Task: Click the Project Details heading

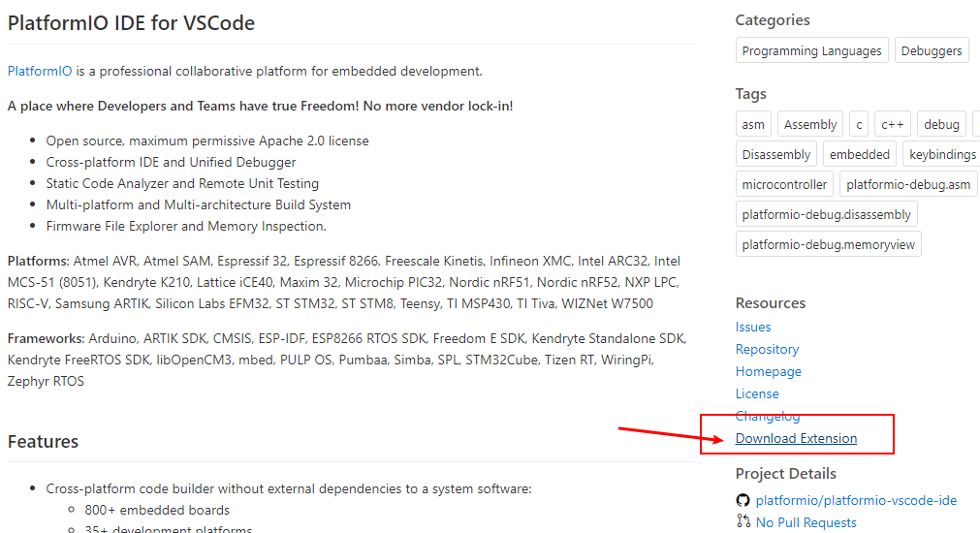Action: 785,474
